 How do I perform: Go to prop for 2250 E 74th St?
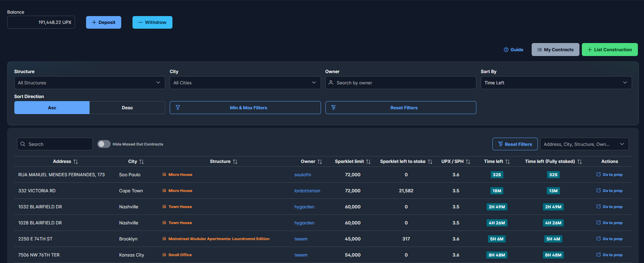[x=609, y=239]
